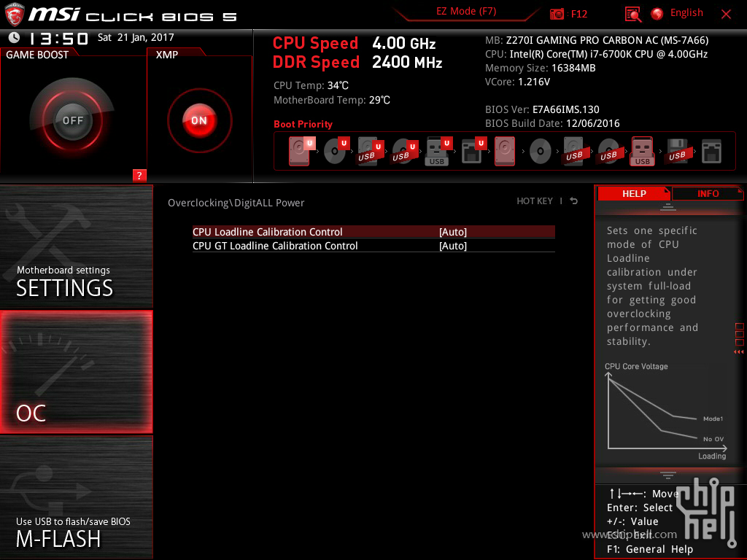Click the Boot Priority heading
This screenshot has height=560, width=747.
click(x=303, y=124)
